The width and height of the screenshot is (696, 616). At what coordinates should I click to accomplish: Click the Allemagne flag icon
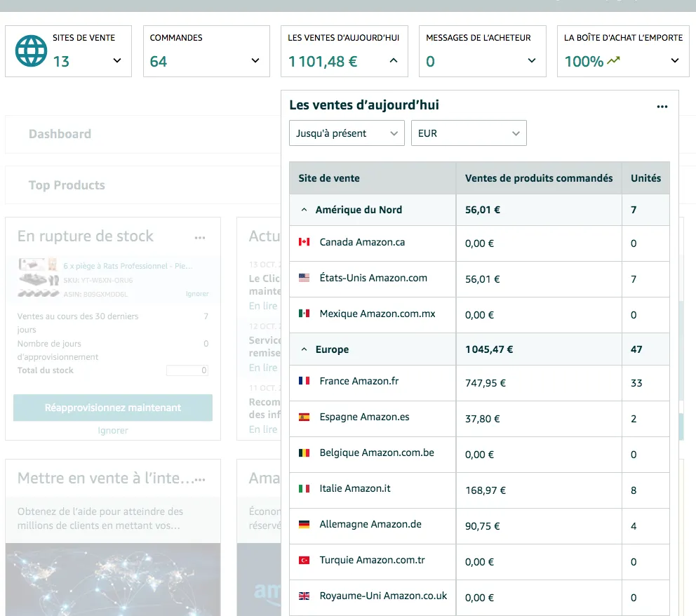pyautogui.click(x=304, y=524)
